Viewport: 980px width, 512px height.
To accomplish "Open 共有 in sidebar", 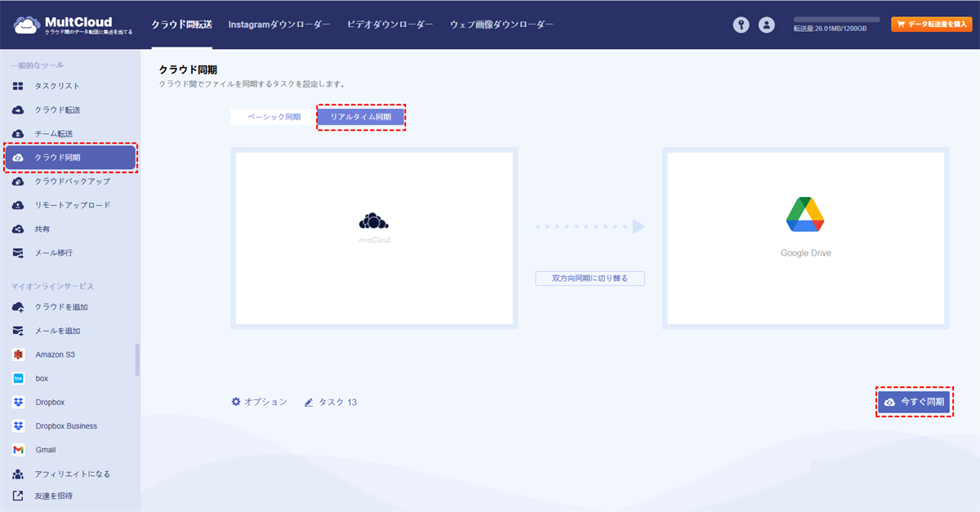I will 42,229.
